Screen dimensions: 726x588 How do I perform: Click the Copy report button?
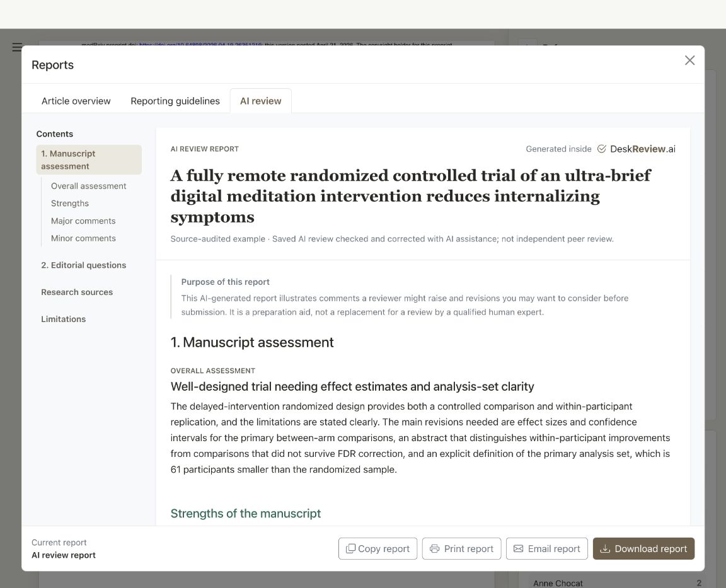[377, 549]
